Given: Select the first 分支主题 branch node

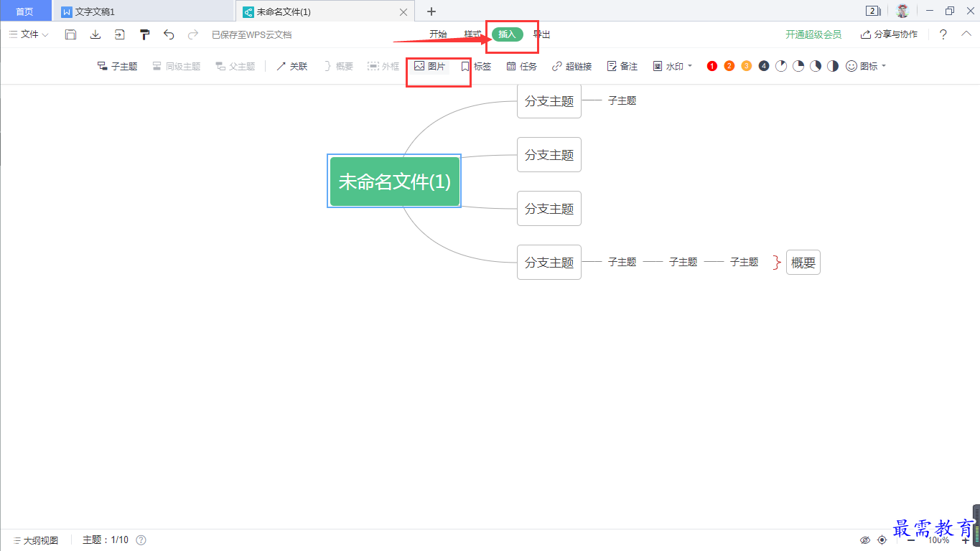Looking at the screenshot, I should tap(549, 101).
